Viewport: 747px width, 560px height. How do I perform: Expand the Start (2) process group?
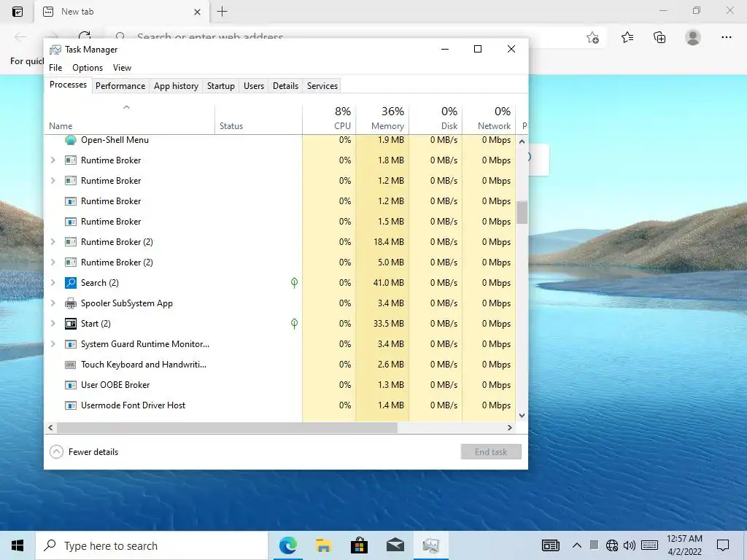53,324
